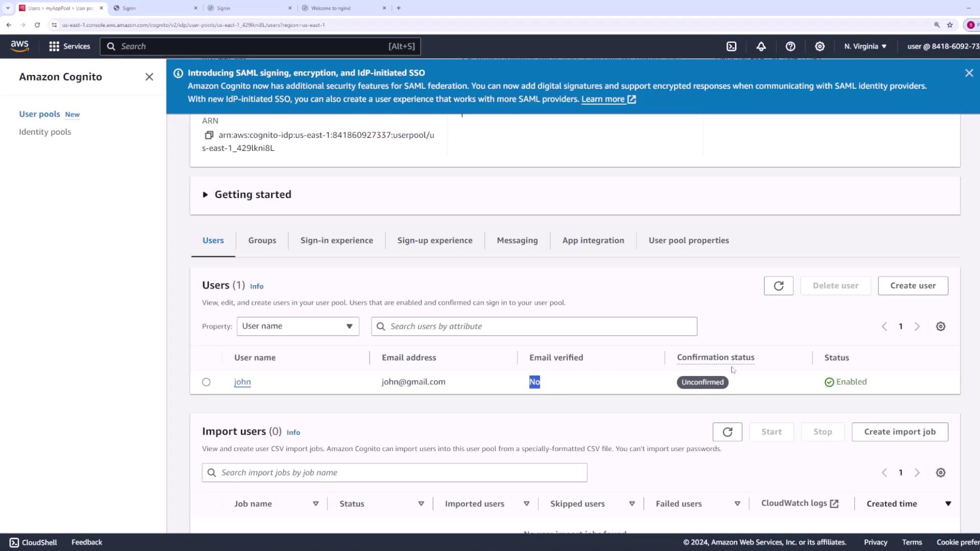Copy the user pool ARN

[x=209, y=135]
